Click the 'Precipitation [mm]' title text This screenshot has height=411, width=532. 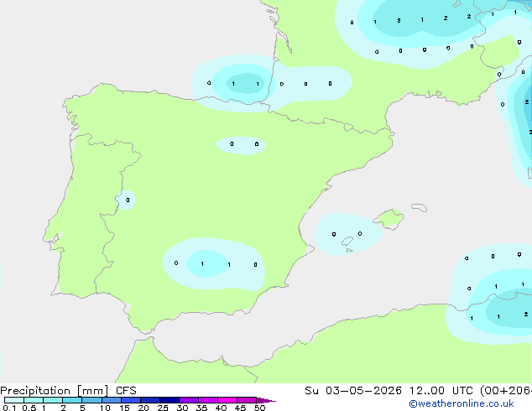point(54,391)
